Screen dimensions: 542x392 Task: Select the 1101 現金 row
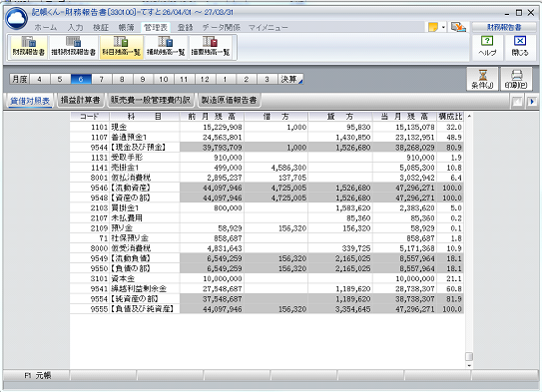267,127
